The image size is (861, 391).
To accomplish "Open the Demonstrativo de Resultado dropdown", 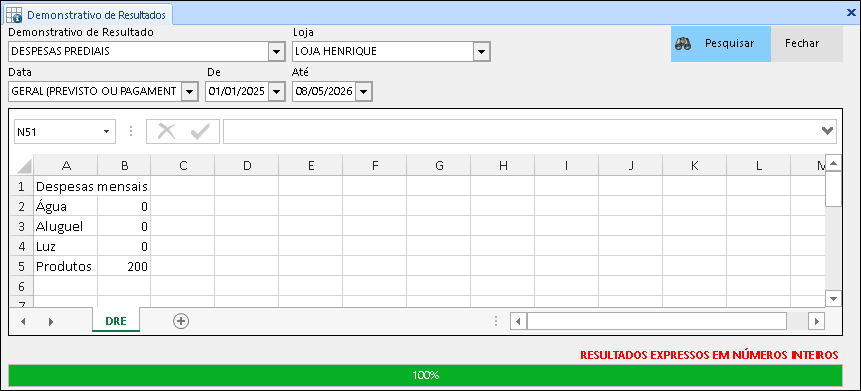I will point(276,52).
